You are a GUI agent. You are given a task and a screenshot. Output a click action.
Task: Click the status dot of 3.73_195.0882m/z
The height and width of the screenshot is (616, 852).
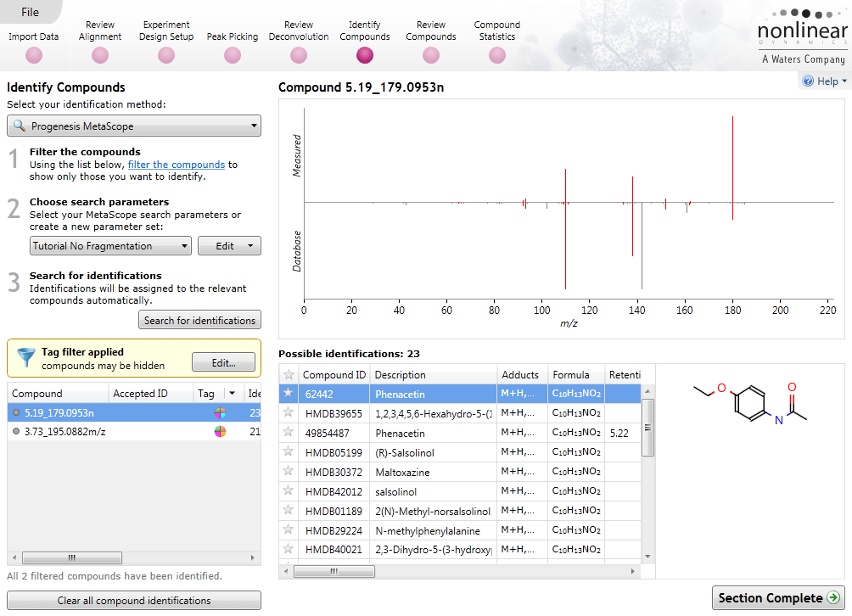point(16,432)
